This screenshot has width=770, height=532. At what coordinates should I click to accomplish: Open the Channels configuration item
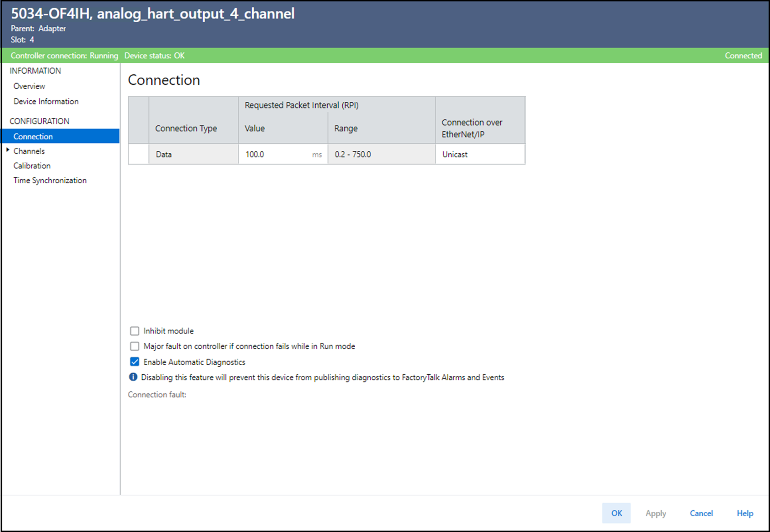tap(29, 151)
